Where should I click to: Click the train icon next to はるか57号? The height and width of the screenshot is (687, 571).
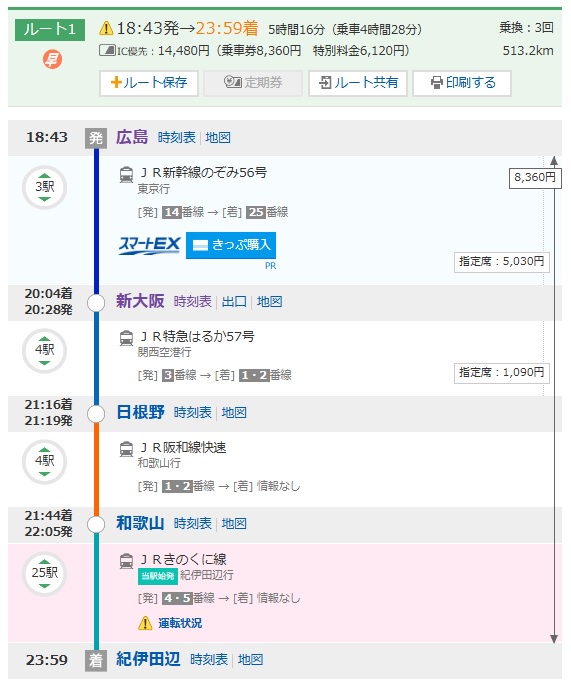pyautogui.click(x=126, y=339)
